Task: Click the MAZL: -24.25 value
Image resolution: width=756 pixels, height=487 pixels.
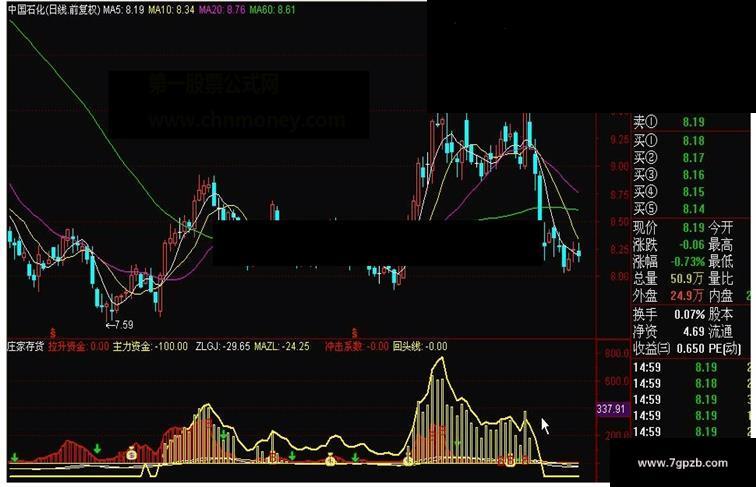Action: (282, 346)
